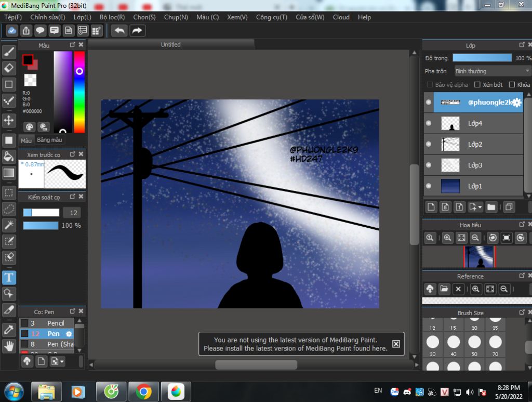Toggle visibility of @phuongle2k layer
532x402 pixels.
429,102
